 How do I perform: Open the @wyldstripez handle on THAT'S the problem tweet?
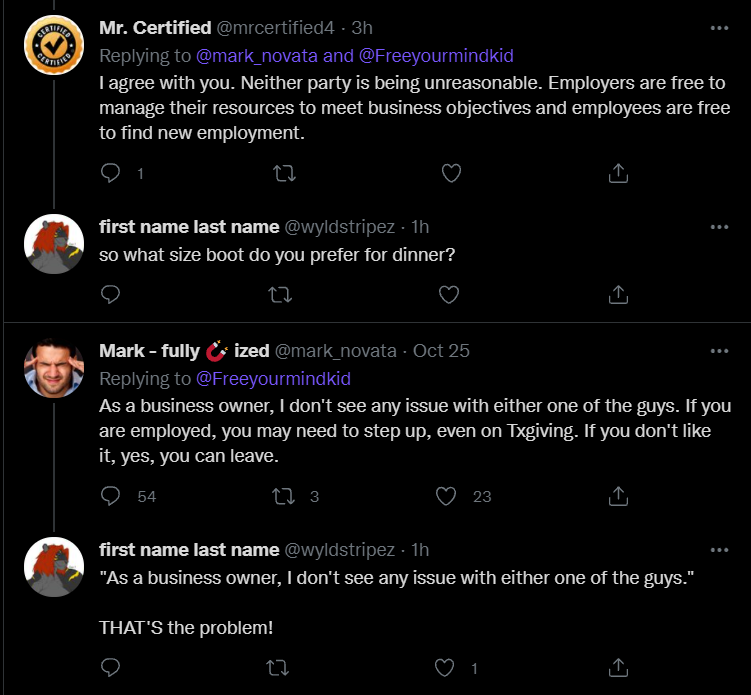340,550
